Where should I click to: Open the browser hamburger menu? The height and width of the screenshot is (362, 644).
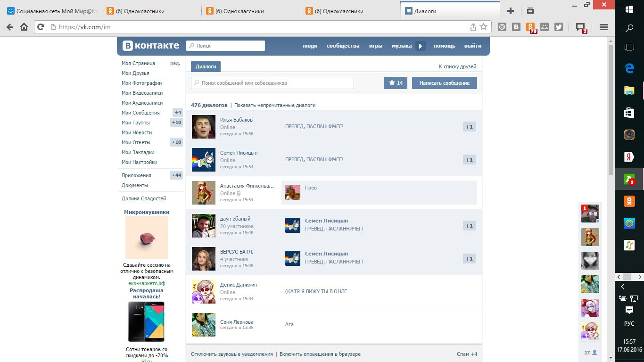click(603, 27)
